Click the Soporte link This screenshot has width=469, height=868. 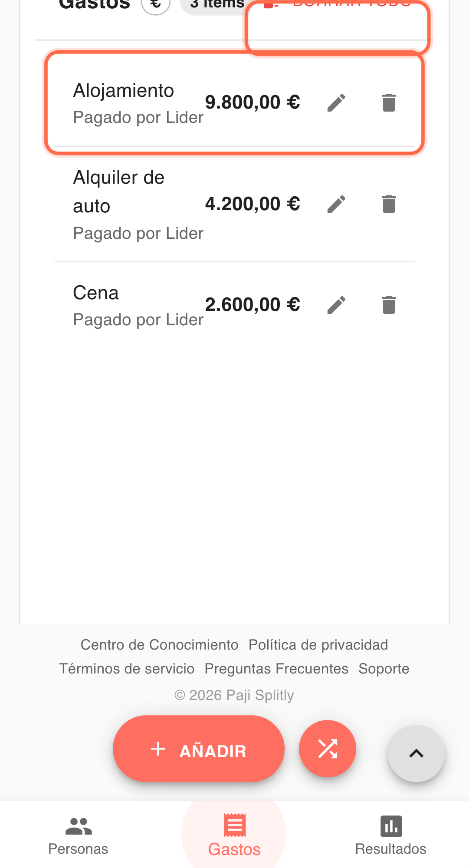click(x=384, y=669)
